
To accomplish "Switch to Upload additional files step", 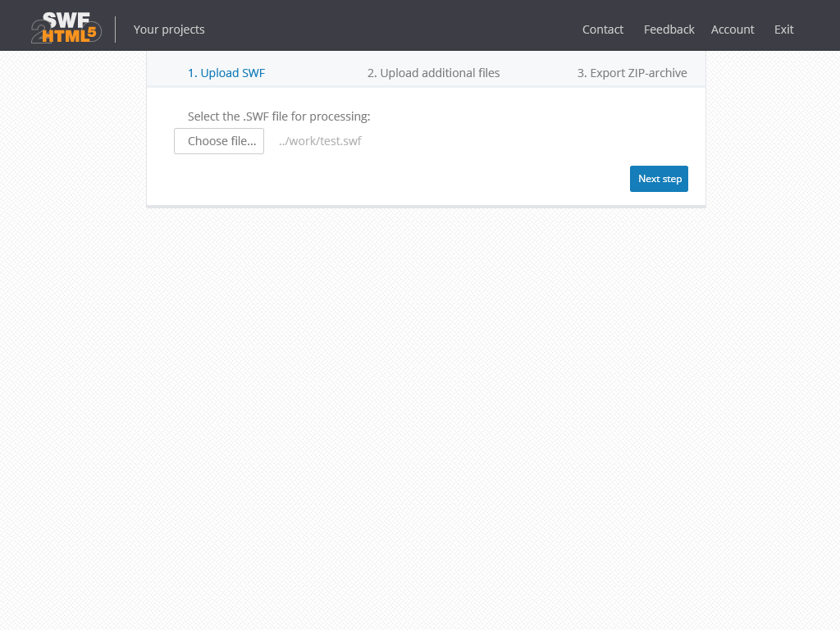I will [x=433, y=73].
